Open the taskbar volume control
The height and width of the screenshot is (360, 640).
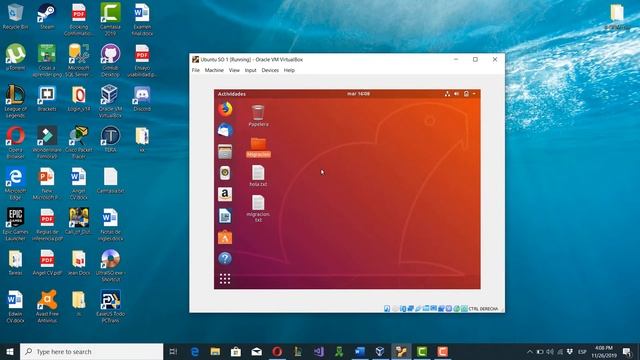(550, 351)
